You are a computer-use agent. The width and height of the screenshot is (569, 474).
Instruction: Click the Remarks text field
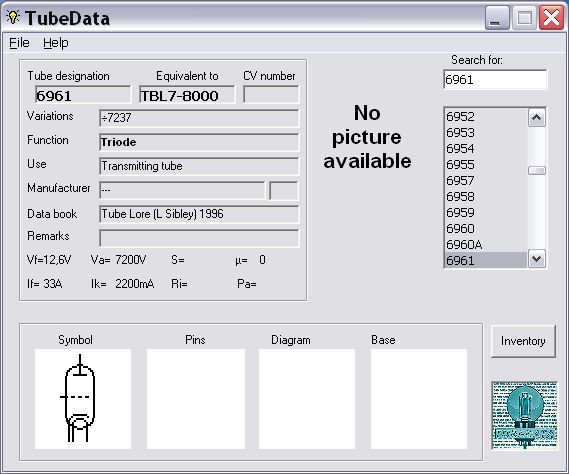click(x=199, y=238)
